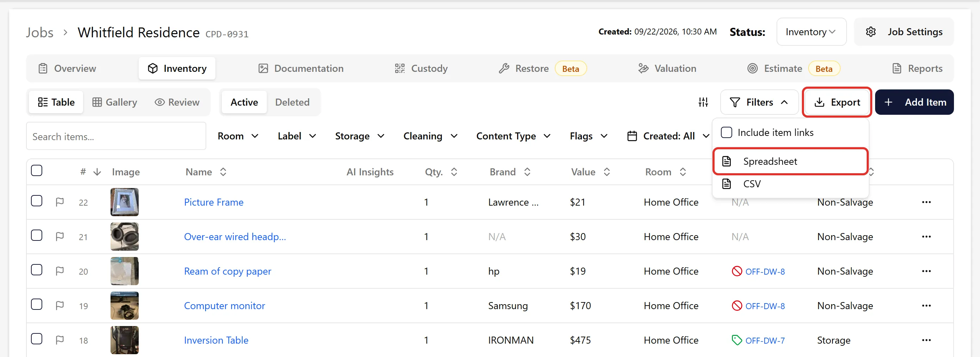Screen dimensions: 980x357
Task: Switch to Gallery view
Action: tap(114, 102)
